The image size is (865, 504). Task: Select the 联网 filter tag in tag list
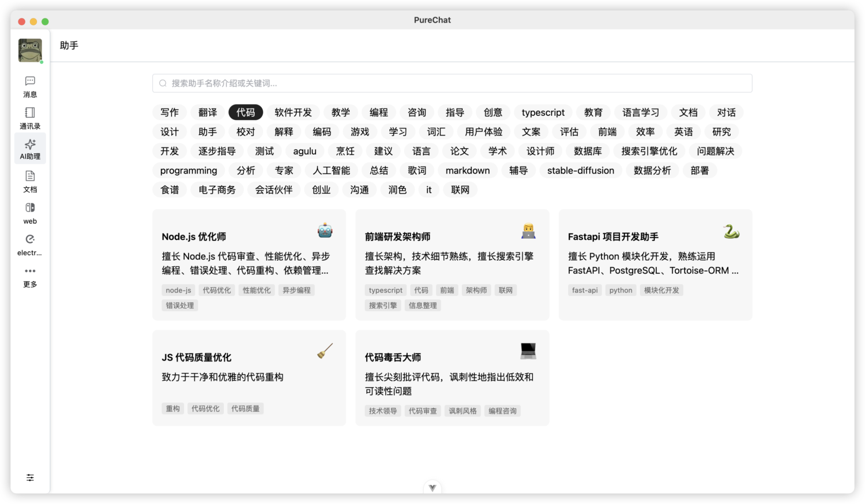(460, 190)
